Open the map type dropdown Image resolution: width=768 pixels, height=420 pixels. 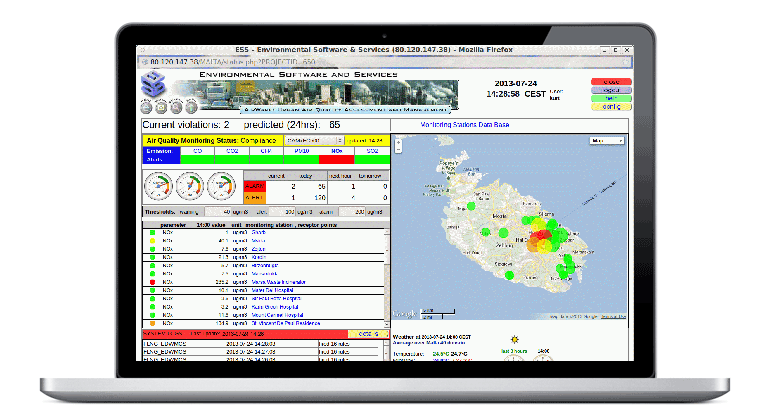point(606,141)
